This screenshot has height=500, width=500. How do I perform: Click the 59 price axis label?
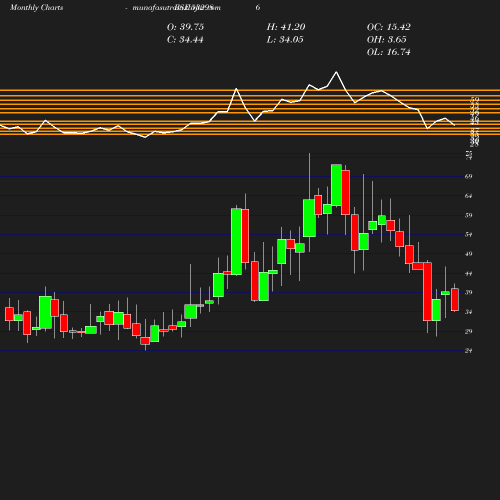468,215
